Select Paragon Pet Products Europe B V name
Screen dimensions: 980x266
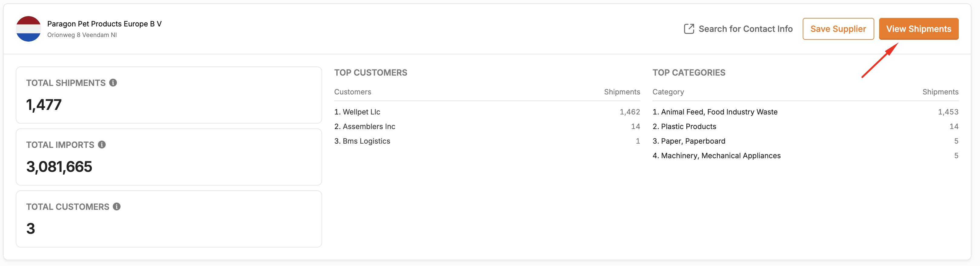[x=104, y=24]
